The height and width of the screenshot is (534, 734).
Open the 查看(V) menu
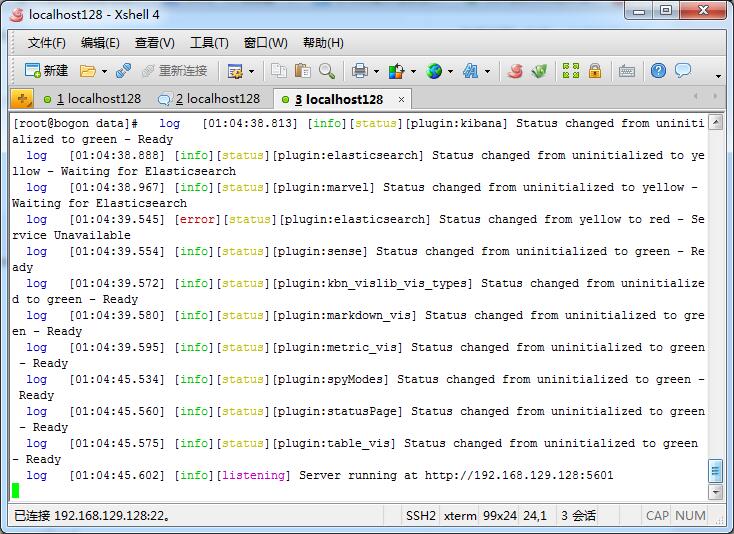(x=154, y=43)
